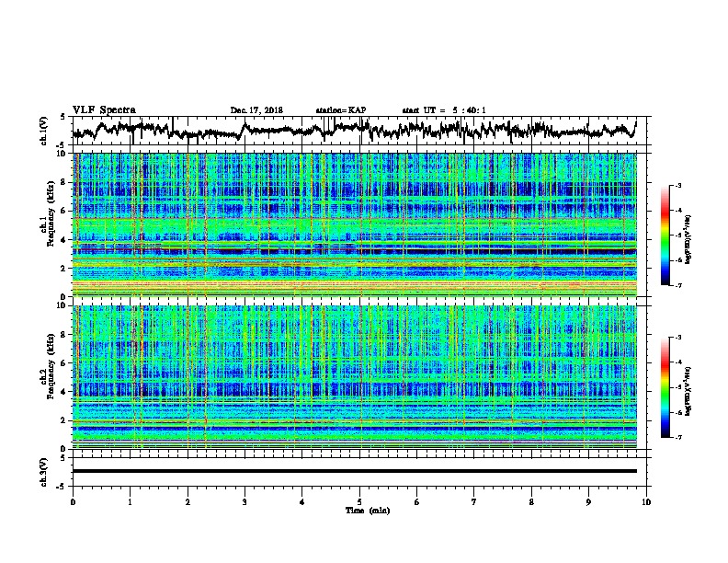Viewport: 728px width, 563px height.
Task: Click time axis tick label 10
Action: click(646, 502)
